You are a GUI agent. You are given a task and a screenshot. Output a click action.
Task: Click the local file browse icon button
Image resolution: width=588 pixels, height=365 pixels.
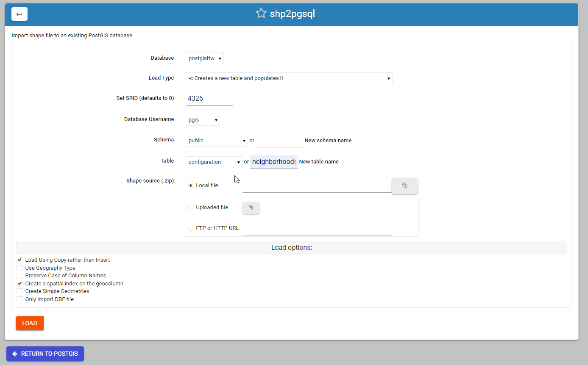pyautogui.click(x=404, y=185)
